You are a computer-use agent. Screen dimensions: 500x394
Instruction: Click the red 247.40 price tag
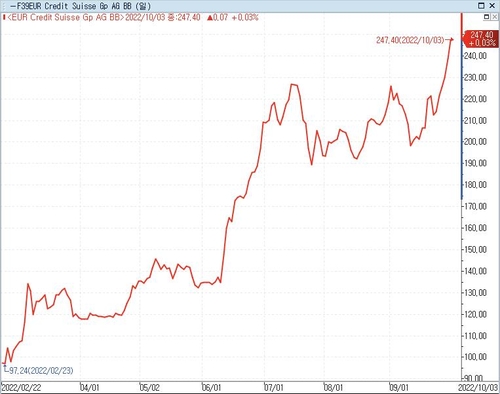pyautogui.click(x=481, y=39)
